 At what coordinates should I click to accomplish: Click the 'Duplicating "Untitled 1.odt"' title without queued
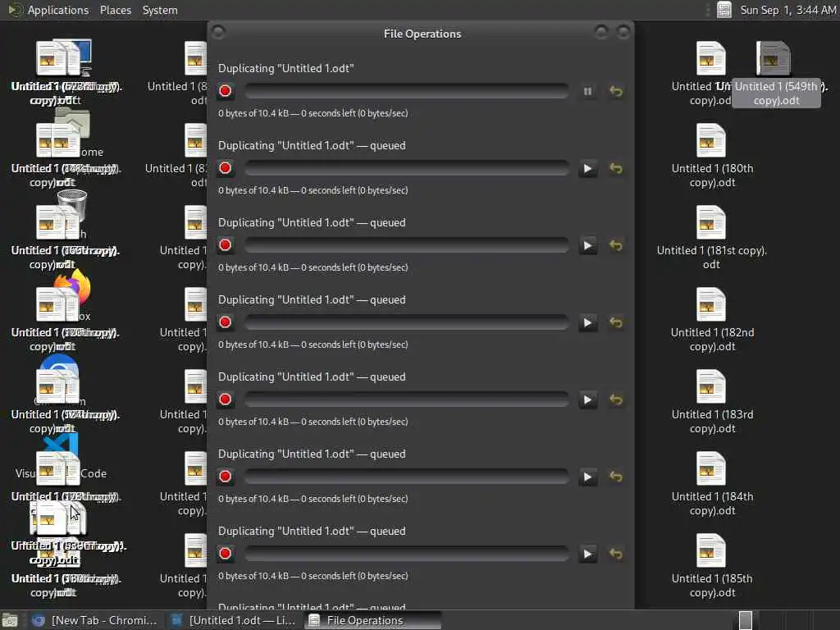286,69
